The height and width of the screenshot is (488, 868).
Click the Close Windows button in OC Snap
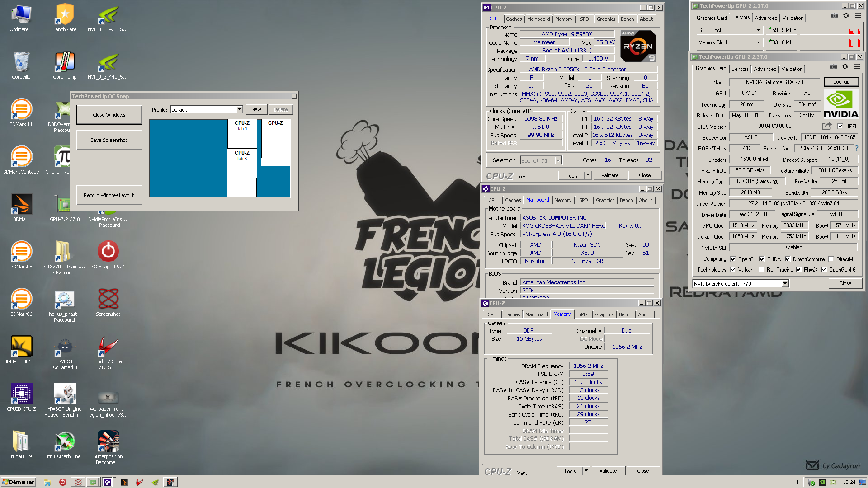[109, 115]
